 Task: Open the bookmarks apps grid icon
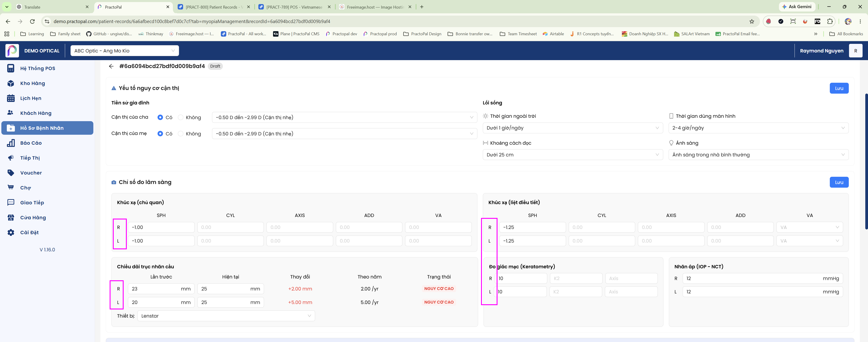7,34
